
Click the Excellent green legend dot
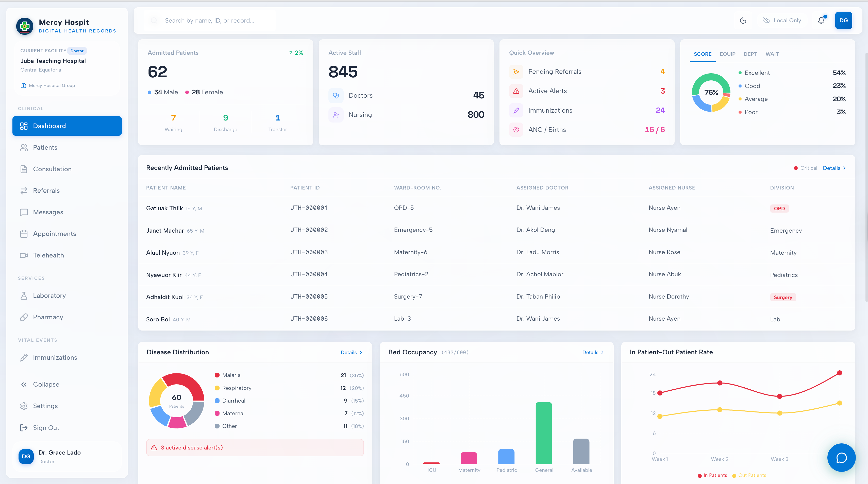(740, 73)
